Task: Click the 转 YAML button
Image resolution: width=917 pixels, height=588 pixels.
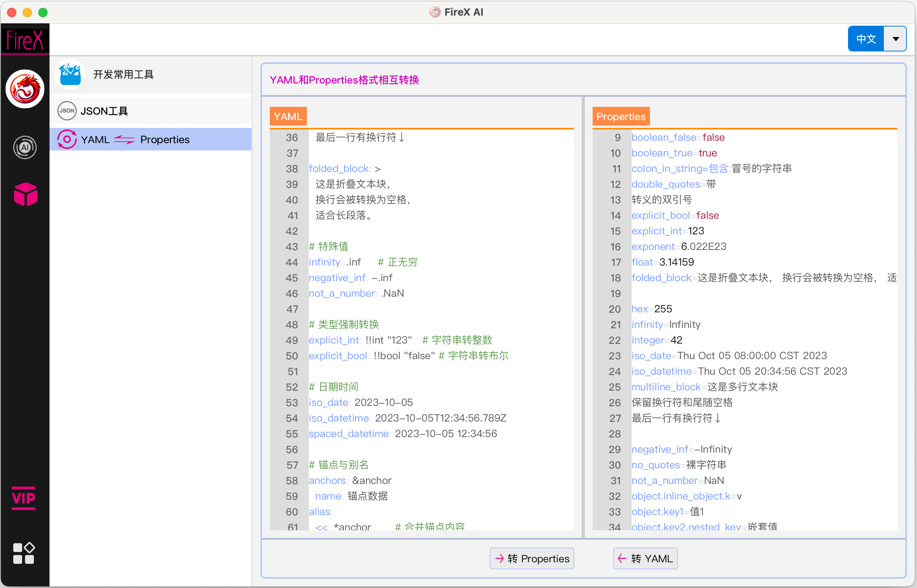Action: pyautogui.click(x=645, y=558)
